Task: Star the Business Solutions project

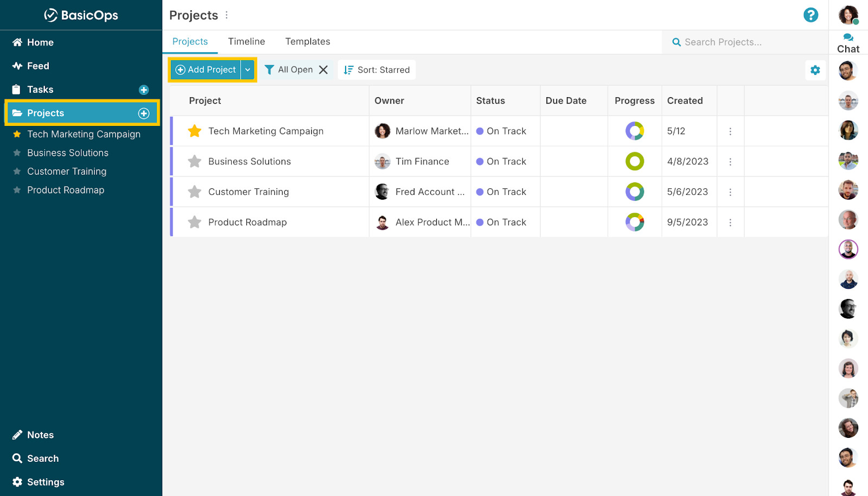Action: (x=194, y=161)
